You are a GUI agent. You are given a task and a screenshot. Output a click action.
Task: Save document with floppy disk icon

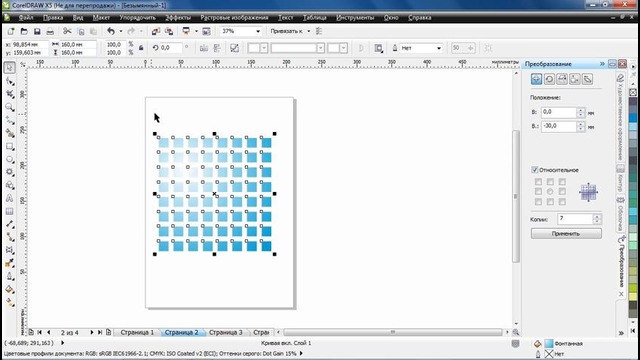37,31
